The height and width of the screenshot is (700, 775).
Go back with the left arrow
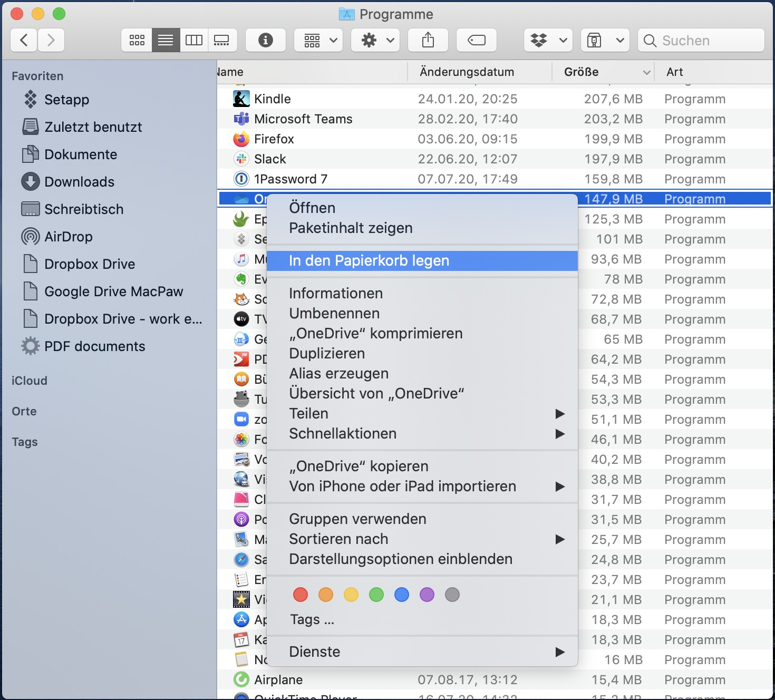pos(24,40)
